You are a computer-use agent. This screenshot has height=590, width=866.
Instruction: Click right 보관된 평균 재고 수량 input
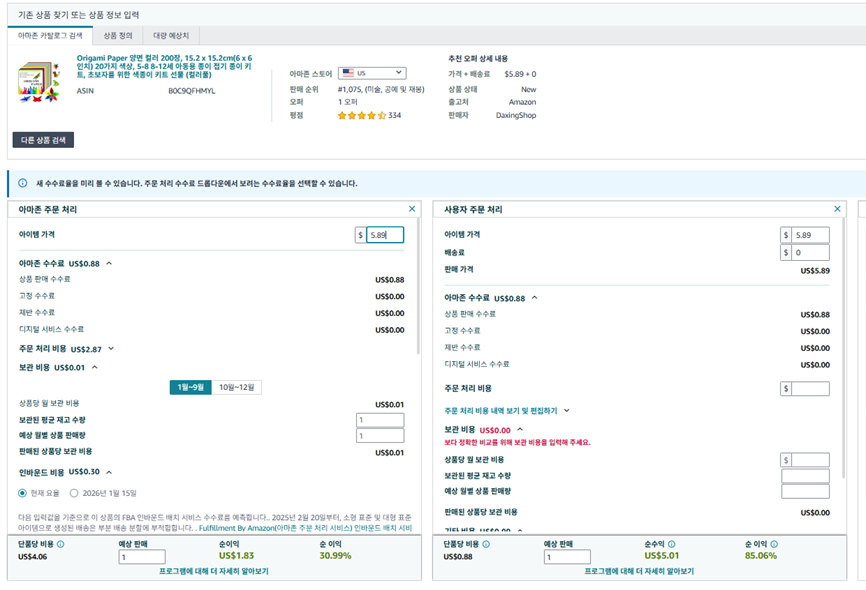point(805,476)
